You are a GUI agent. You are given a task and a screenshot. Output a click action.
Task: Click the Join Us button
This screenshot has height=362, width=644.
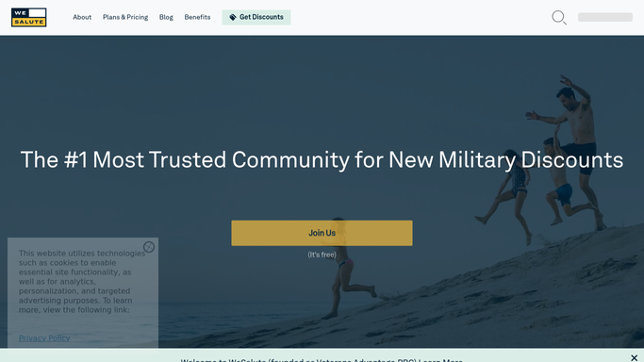click(x=322, y=233)
